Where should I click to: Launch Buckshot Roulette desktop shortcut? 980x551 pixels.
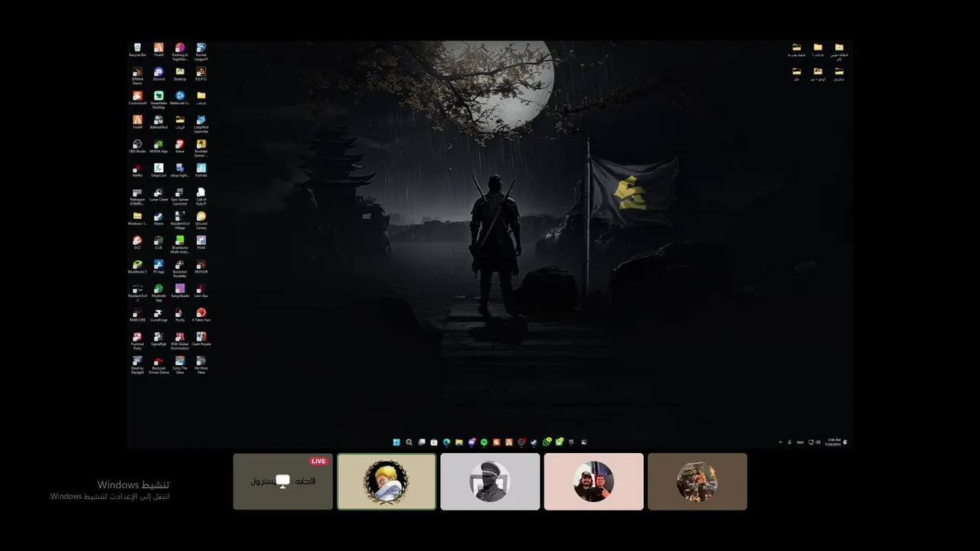180,268
